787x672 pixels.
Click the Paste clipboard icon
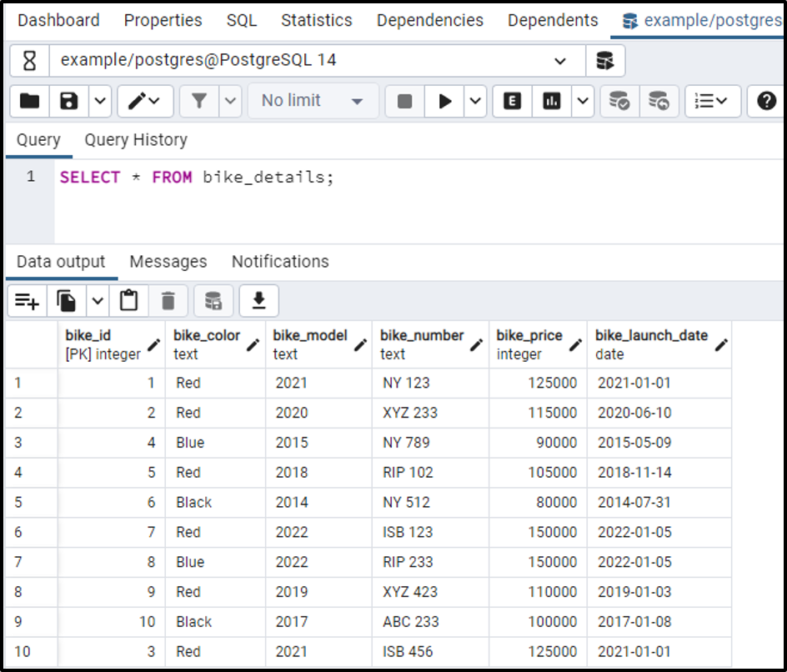pos(128,300)
